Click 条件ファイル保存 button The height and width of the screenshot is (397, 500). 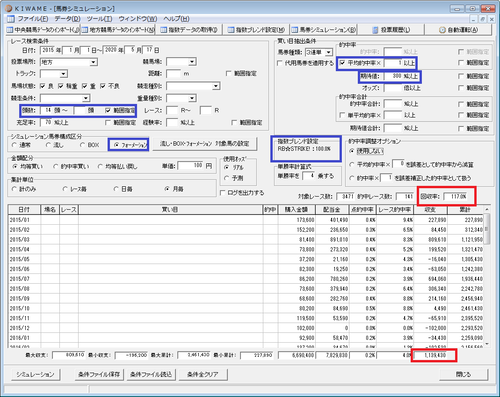click(99, 374)
